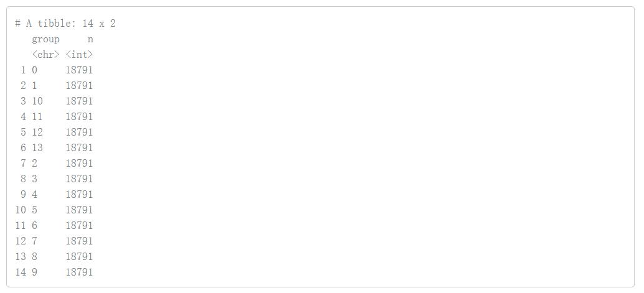
Task: Click group value '13' in row 6
Action: 37,148
